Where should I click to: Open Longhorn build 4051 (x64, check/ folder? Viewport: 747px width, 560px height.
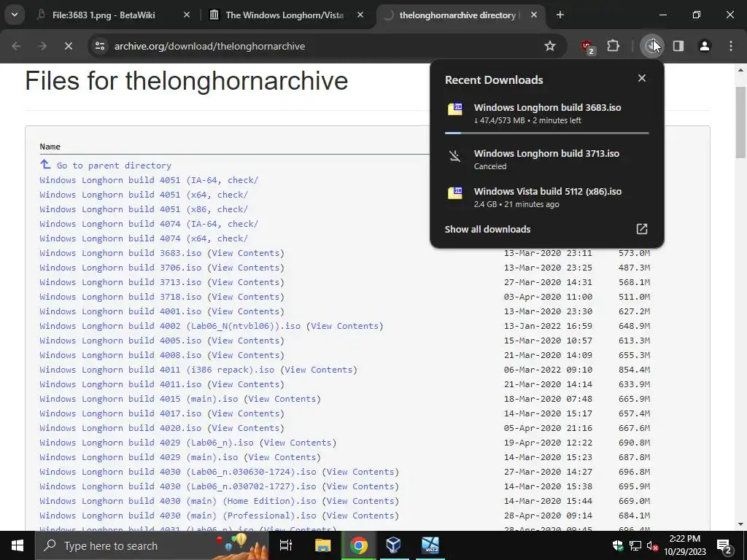(x=144, y=195)
